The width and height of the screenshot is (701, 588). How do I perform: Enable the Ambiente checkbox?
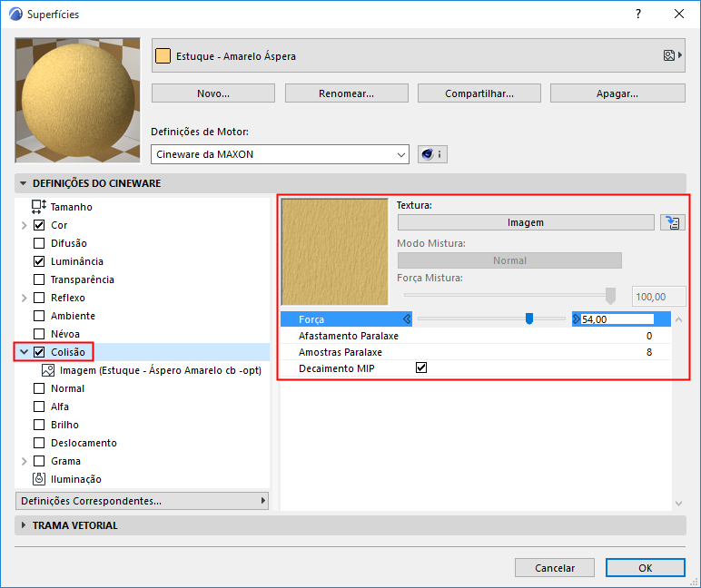(x=39, y=316)
